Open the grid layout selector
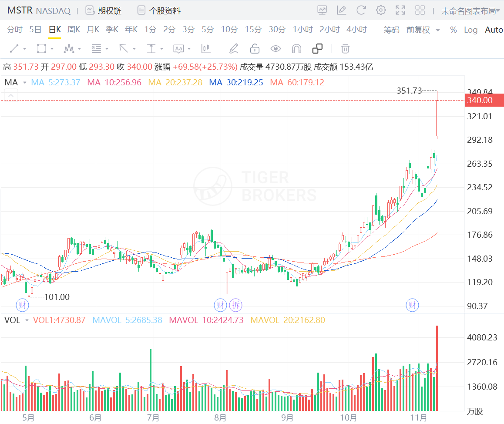The height and width of the screenshot is (424, 504). tap(420, 10)
